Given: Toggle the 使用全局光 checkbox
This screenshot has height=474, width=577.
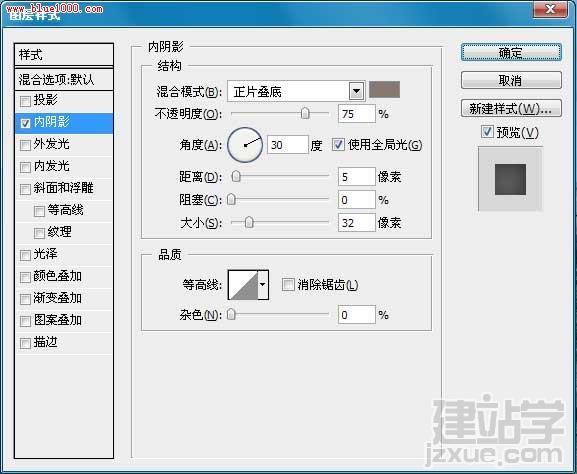Looking at the screenshot, I should coord(338,145).
